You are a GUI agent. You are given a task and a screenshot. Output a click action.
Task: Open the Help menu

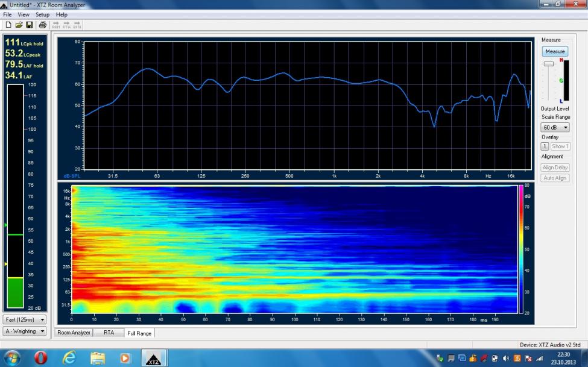(62, 14)
